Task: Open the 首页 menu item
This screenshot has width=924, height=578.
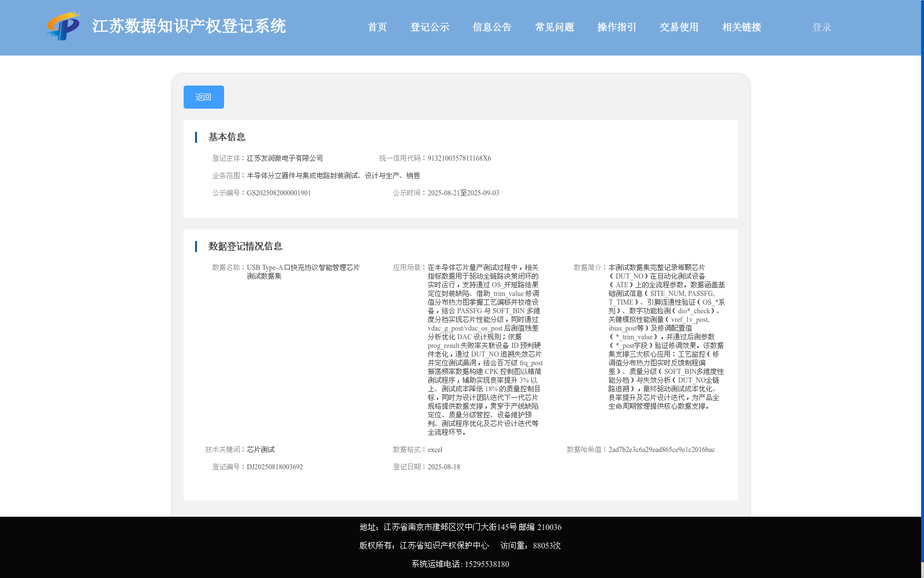Action: 377,27
